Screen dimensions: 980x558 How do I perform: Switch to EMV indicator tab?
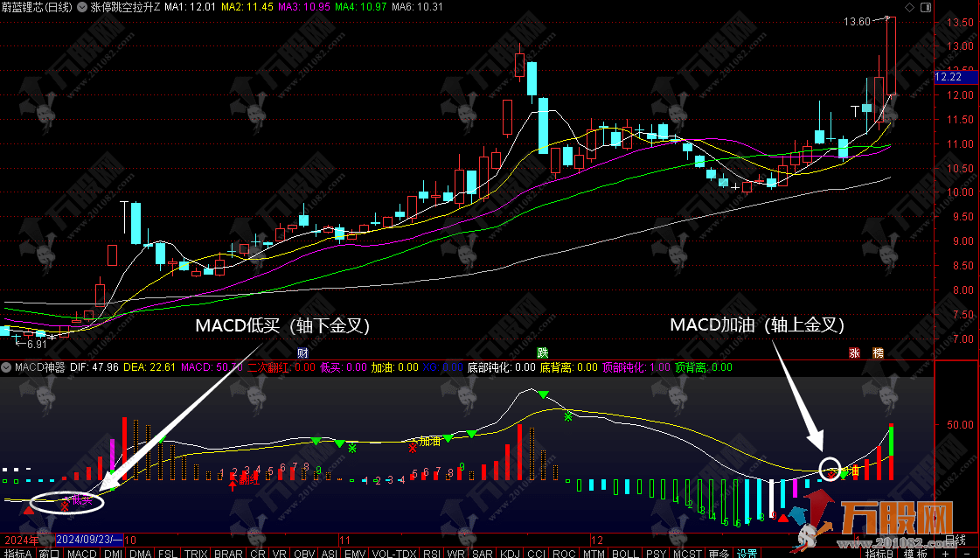click(x=355, y=553)
